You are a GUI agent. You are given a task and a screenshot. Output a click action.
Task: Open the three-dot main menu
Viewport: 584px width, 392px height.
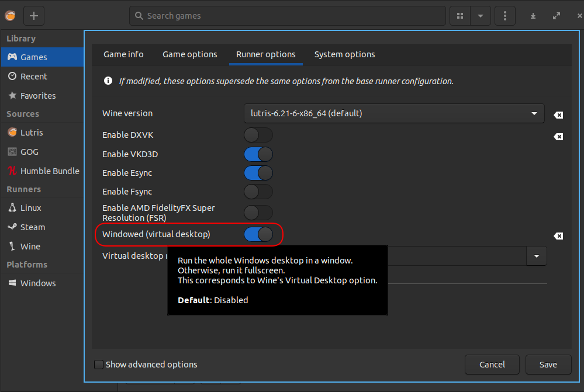tap(505, 16)
